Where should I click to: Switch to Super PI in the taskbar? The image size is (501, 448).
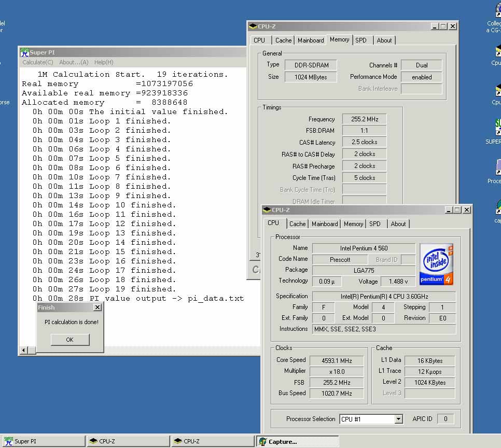tap(43, 441)
